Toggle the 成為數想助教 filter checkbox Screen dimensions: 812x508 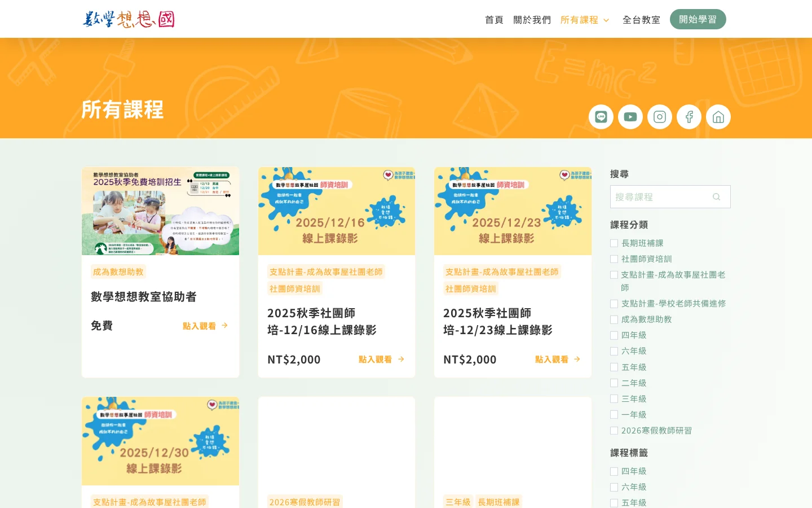[614, 319]
